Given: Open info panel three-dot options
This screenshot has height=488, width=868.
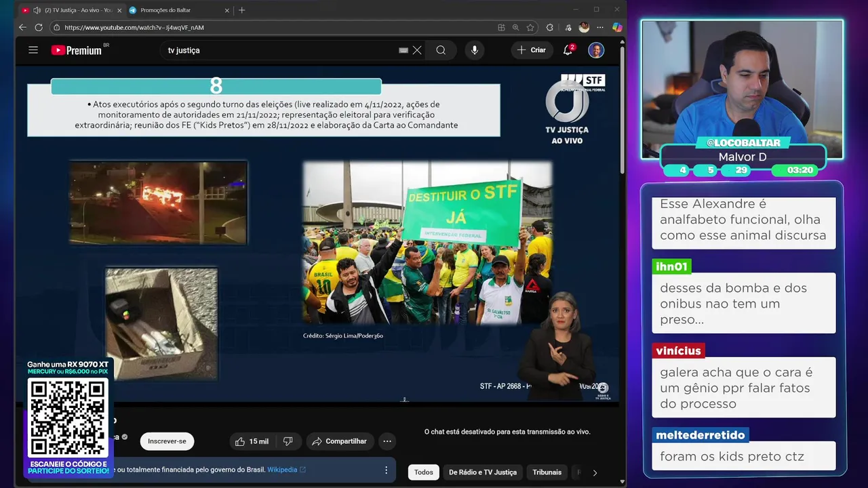Looking at the screenshot, I should pyautogui.click(x=386, y=470).
